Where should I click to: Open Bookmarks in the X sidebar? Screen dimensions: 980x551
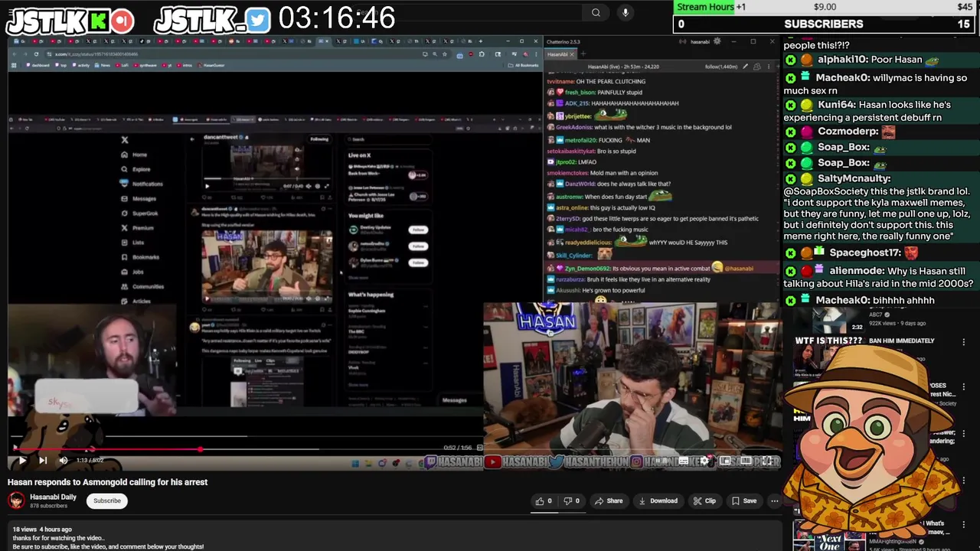click(140, 257)
